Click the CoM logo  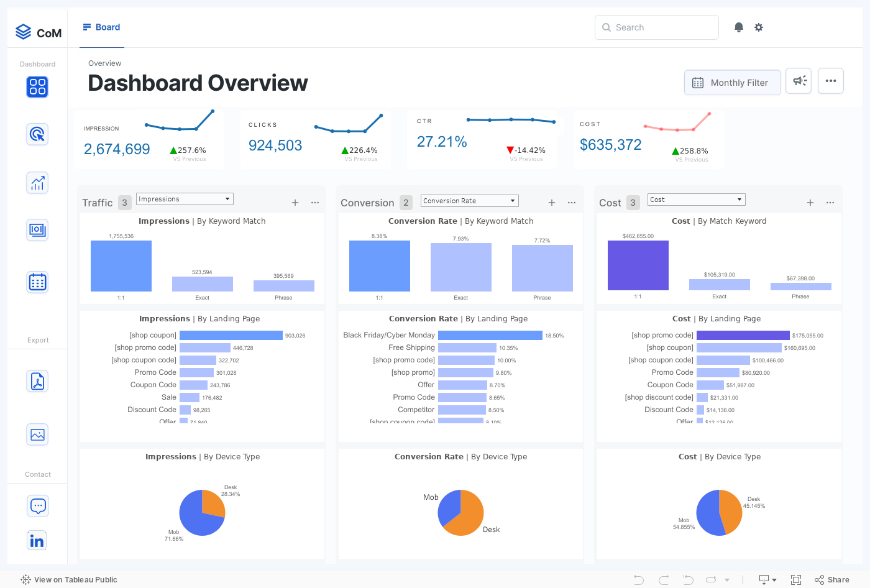(39, 32)
